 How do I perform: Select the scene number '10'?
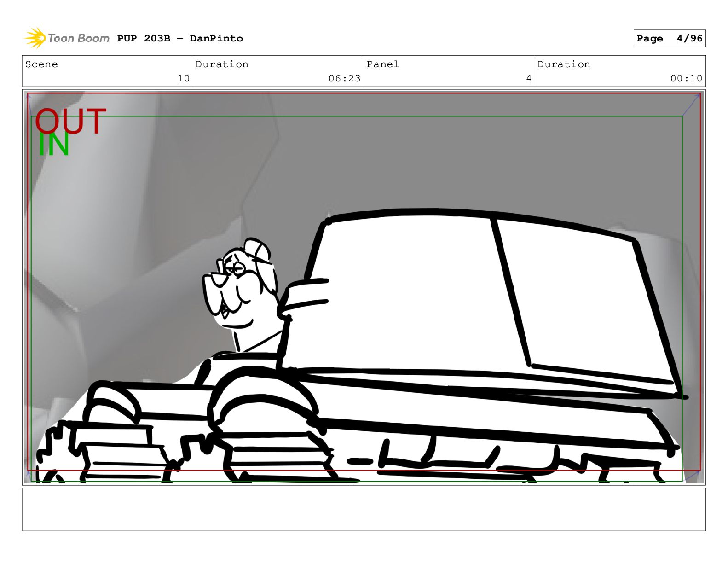click(x=184, y=78)
